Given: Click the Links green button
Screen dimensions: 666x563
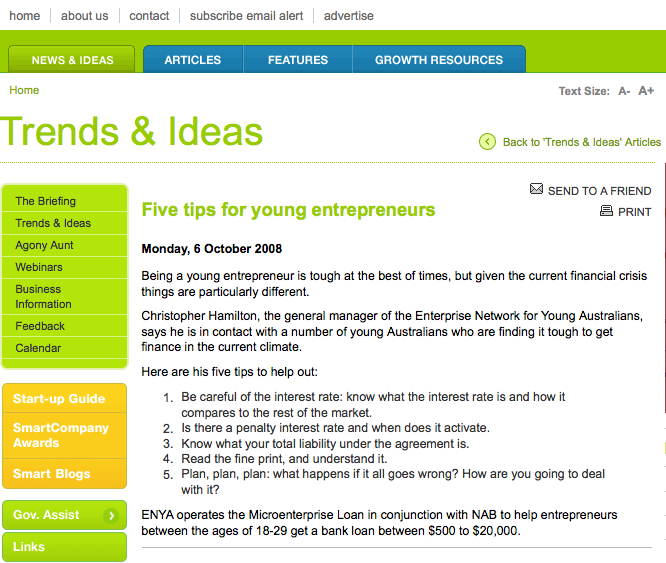Looking at the screenshot, I should pyautogui.click(x=65, y=547).
